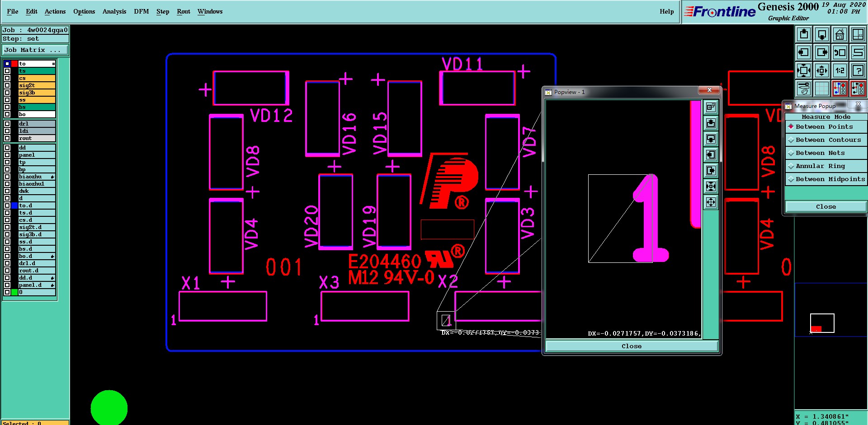Screen dimensions: 868x425
Task: Select layer name dwk in the layer list
Action: [37, 191]
